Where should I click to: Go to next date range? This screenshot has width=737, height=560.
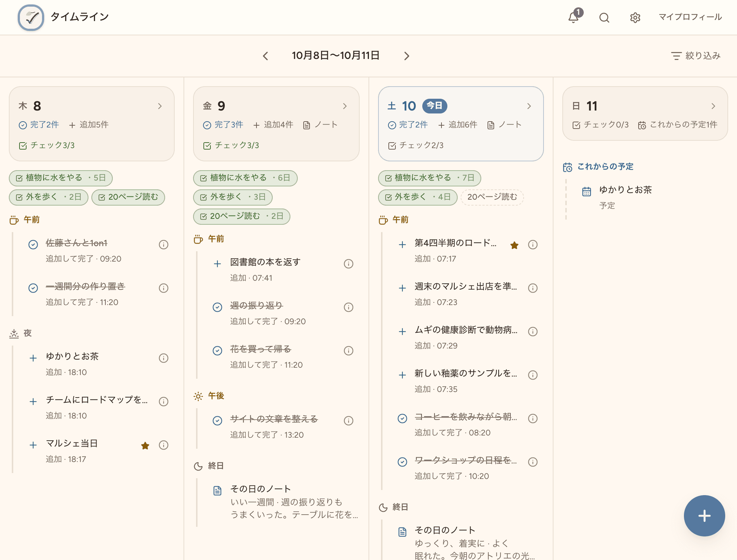[x=406, y=56]
